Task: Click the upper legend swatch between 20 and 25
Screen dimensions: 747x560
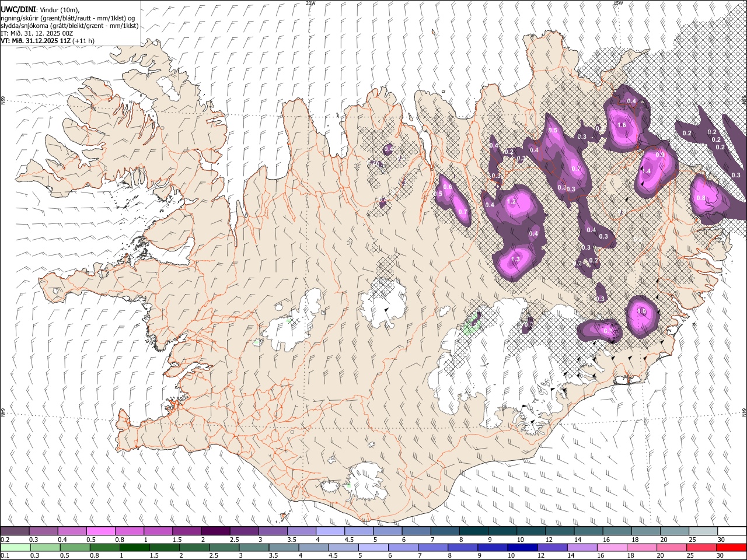Action: coord(674,531)
